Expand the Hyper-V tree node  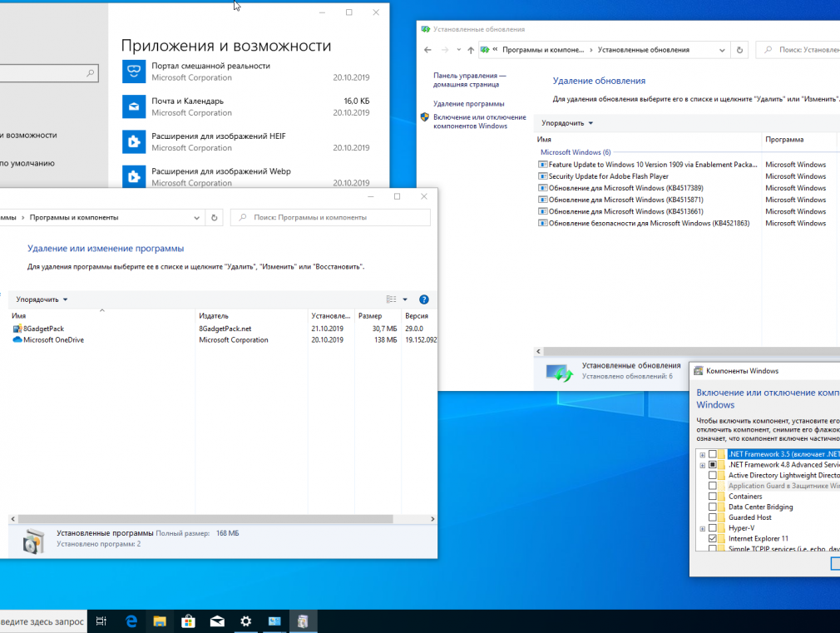[x=702, y=528]
